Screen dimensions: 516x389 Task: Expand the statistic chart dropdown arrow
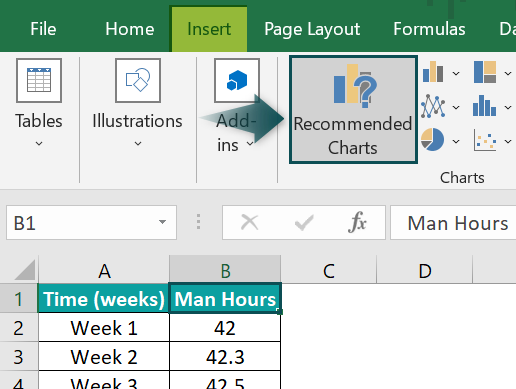[508, 107]
